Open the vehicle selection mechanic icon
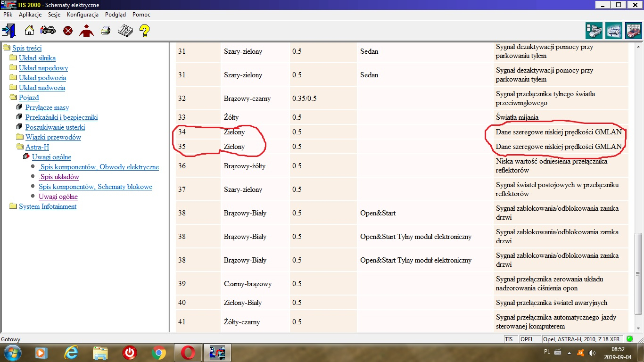The image size is (644, 362). click(48, 31)
